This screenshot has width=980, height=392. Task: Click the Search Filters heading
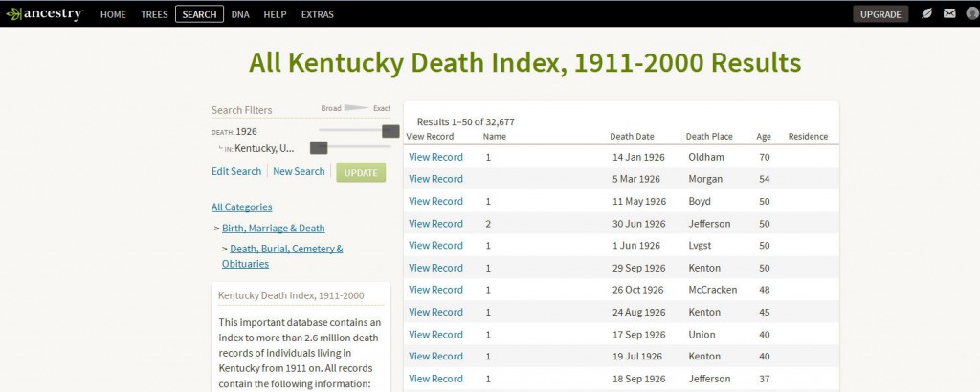pos(242,110)
